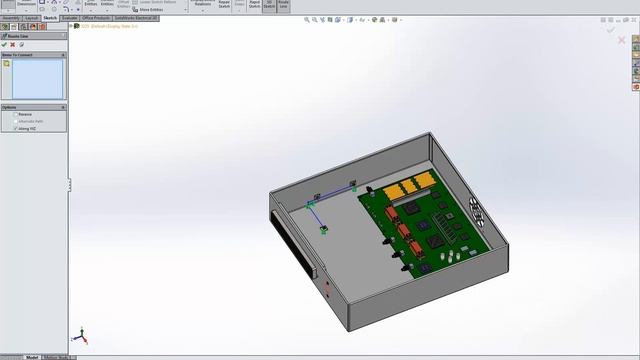This screenshot has width=640, height=360.
Task: Click Zoom to Fit in heads-up toolbar
Action: click(307, 20)
